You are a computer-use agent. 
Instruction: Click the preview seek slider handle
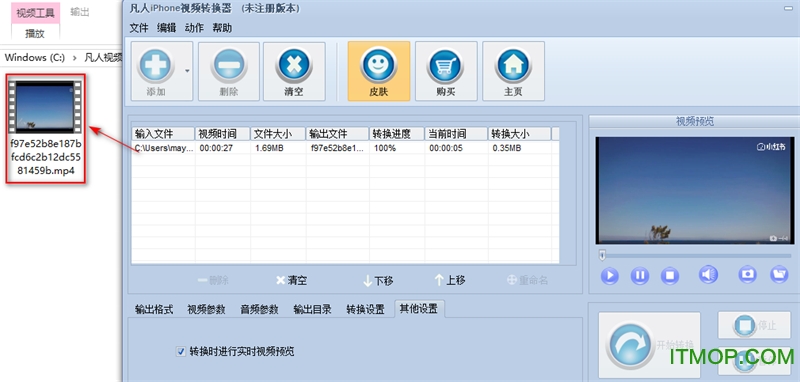603,255
